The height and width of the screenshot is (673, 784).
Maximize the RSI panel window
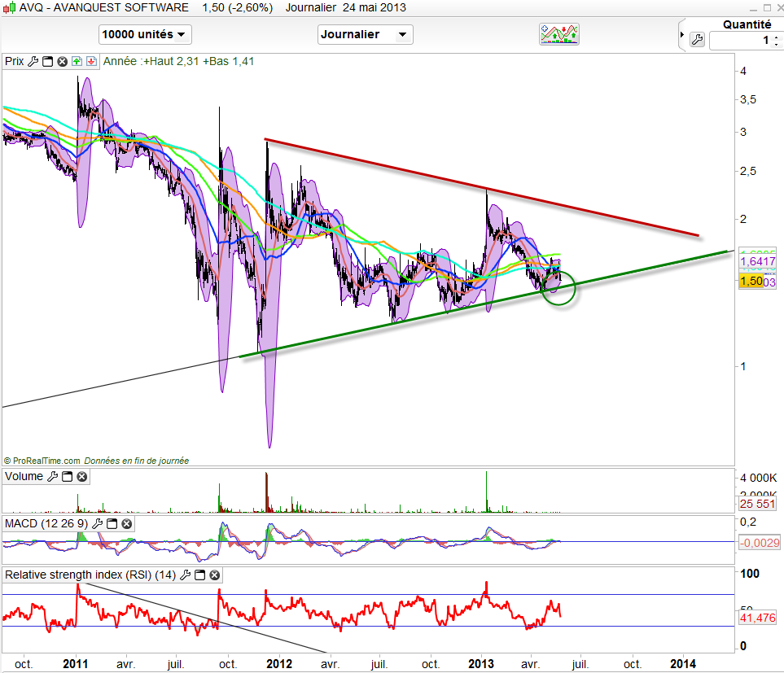[199, 575]
